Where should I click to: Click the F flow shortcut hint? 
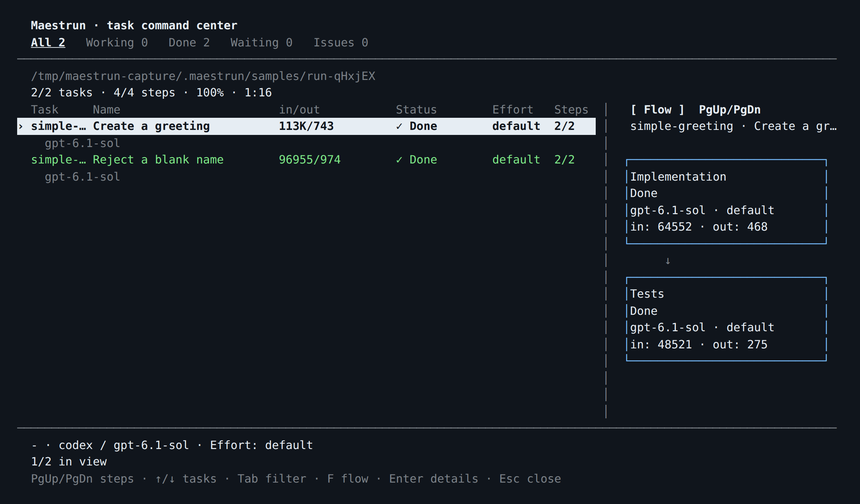347,479
